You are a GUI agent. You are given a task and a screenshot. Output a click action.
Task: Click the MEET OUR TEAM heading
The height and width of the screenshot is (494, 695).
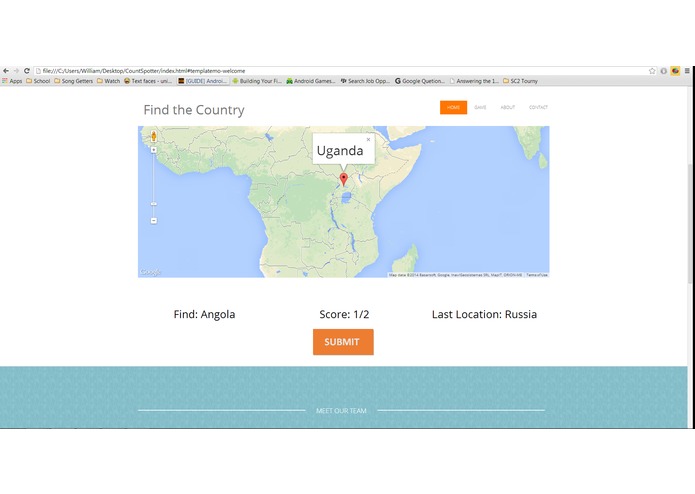click(341, 411)
